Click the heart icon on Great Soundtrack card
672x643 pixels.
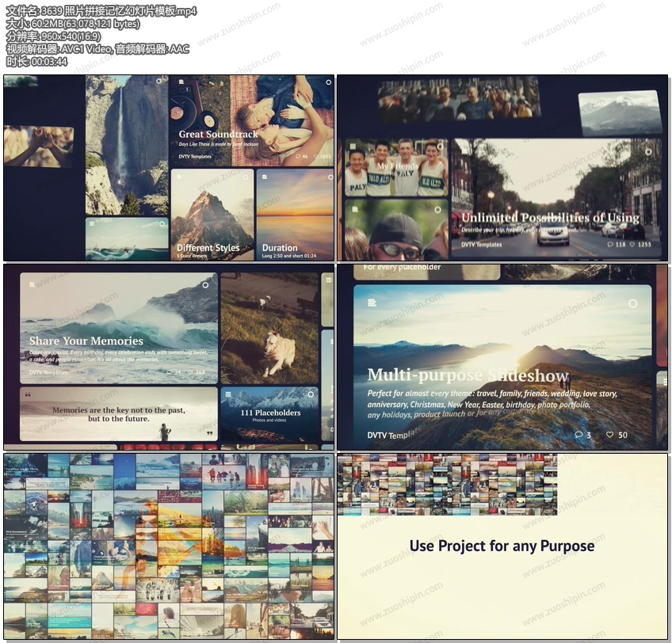(316, 157)
